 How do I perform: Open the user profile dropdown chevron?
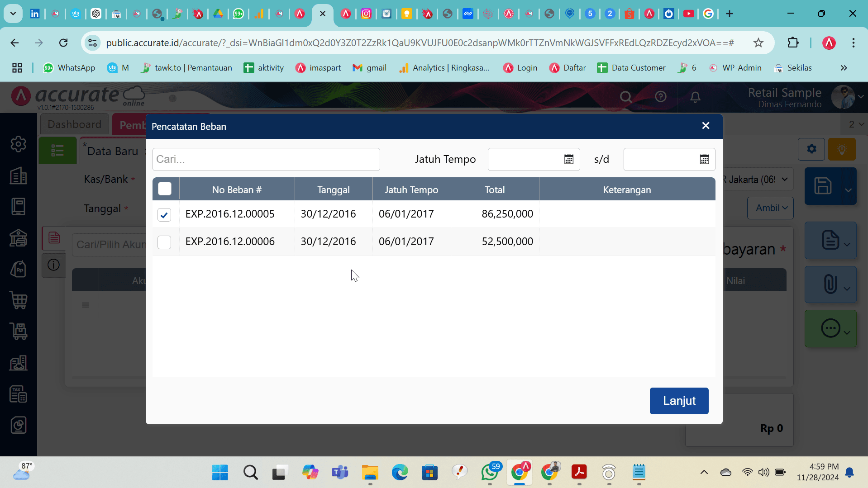coord(861,97)
